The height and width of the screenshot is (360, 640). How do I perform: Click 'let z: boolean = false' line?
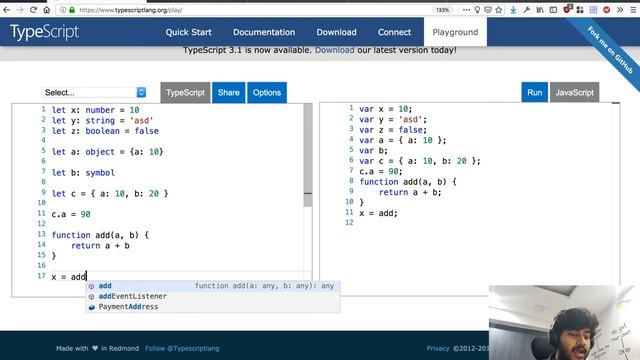105,131
